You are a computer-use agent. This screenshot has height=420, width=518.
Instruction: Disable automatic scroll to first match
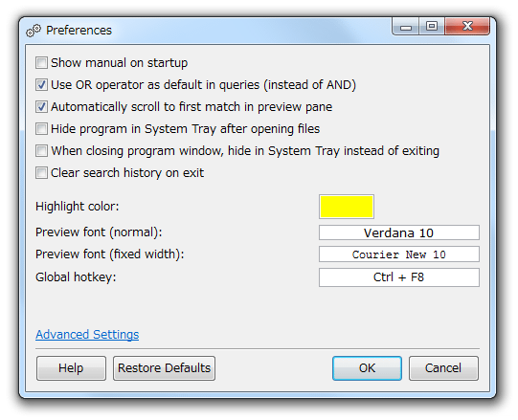coord(41,107)
